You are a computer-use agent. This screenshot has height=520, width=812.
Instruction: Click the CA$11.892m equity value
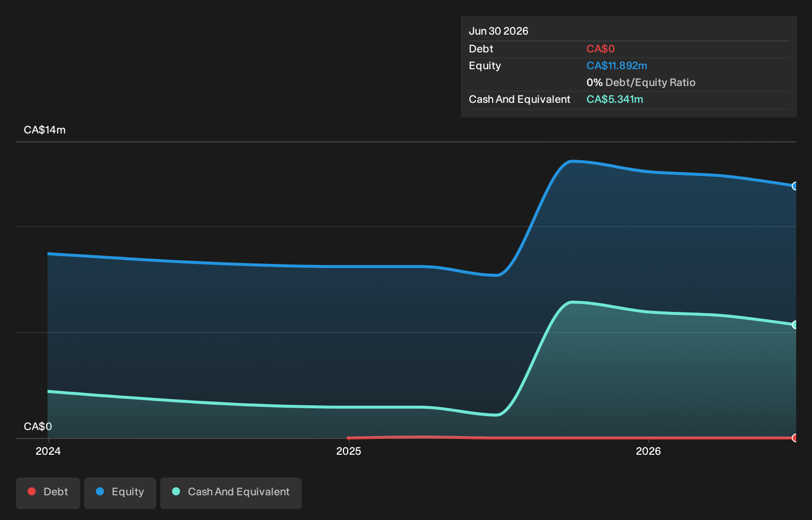tap(617, 66)
